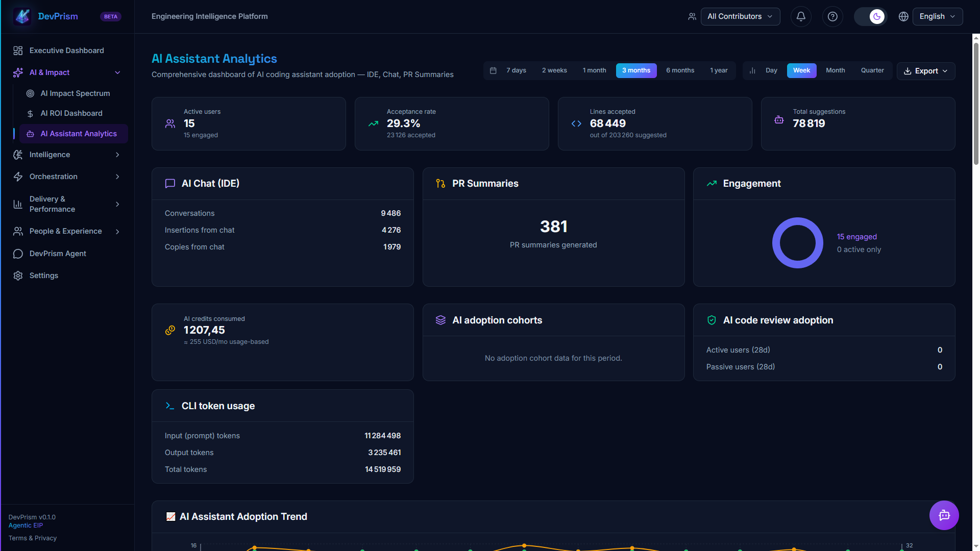Expand the Orchestration section chevron
Image resolution: width=980 pixels, height=551 pixels.
coord(117,177)
